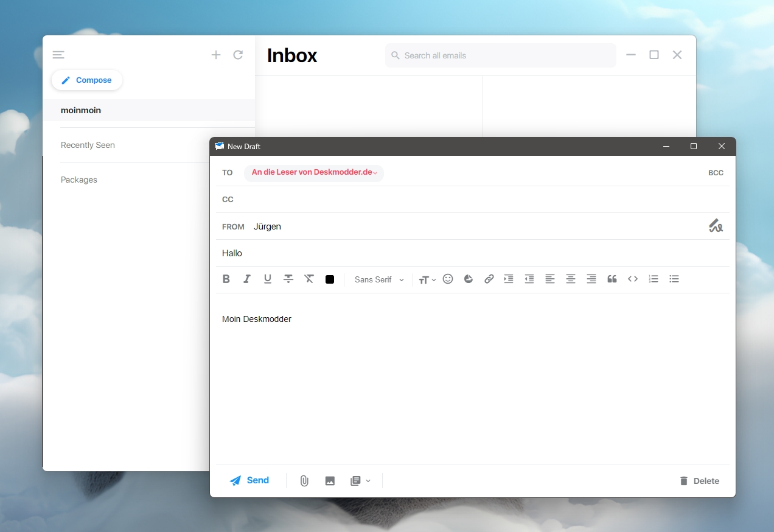The height and width of the screenshot is (532, 774).
Task: Toggle underline formatting in draft toolbar
Action: point(268,279)
